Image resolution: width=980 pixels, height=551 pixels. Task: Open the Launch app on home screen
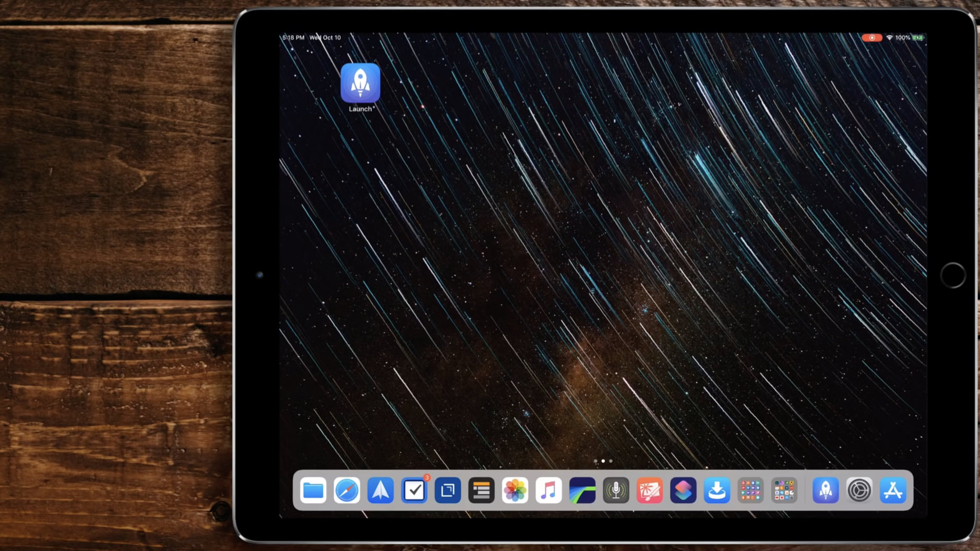360,83
